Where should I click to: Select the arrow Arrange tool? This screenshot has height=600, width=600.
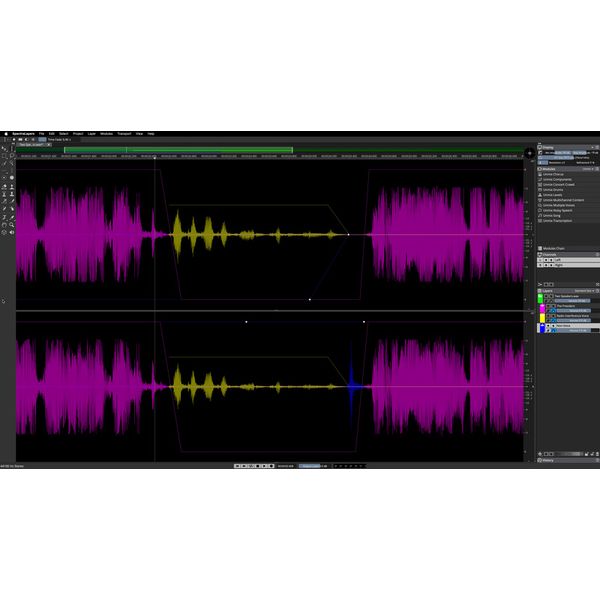4,148
